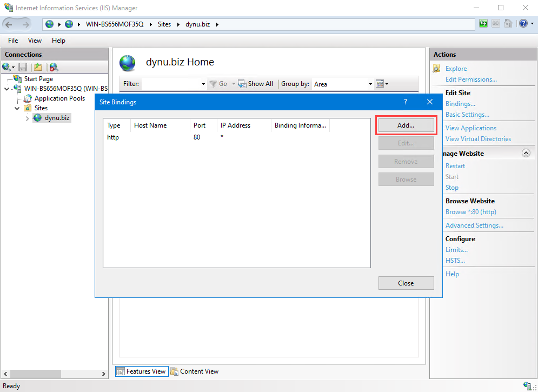Click Sites in the address breadcrumb
The width and height of the screenshot is (538, 392).
coord(164,24)
